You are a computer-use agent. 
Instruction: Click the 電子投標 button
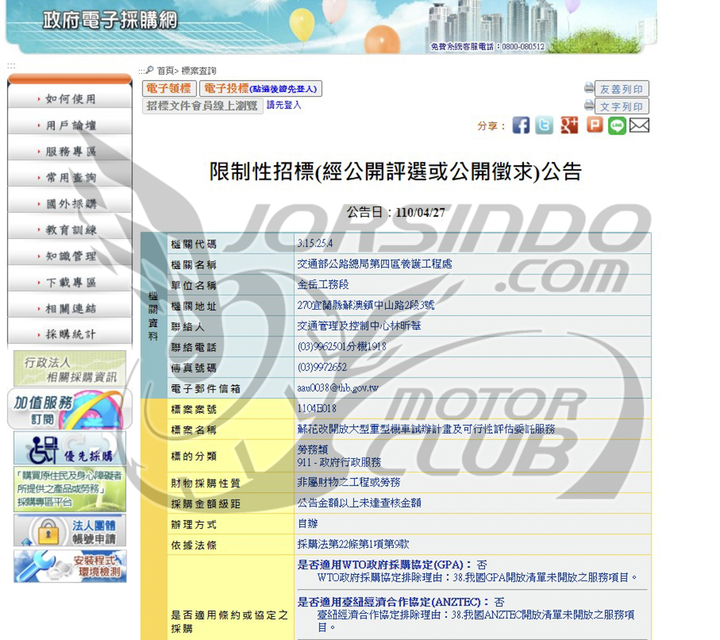tap(260, 89)
